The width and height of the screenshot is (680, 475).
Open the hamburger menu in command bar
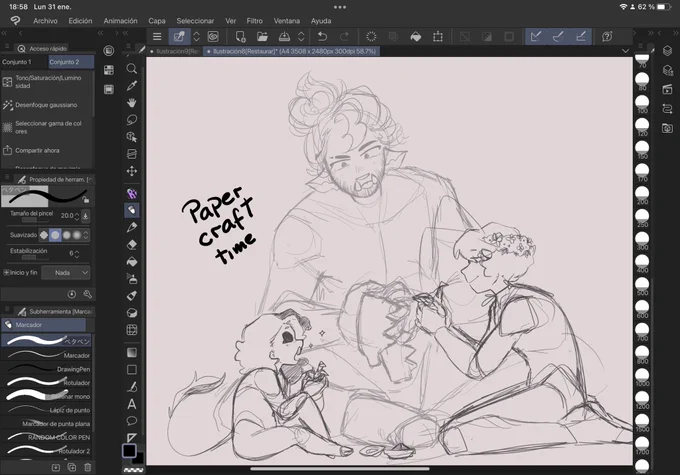[157, 37]
